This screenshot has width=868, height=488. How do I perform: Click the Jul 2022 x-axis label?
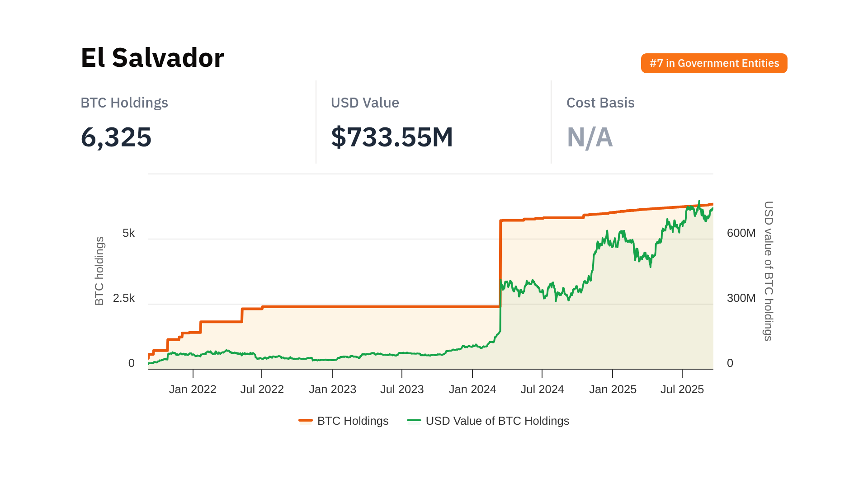[x=262, y=389]
